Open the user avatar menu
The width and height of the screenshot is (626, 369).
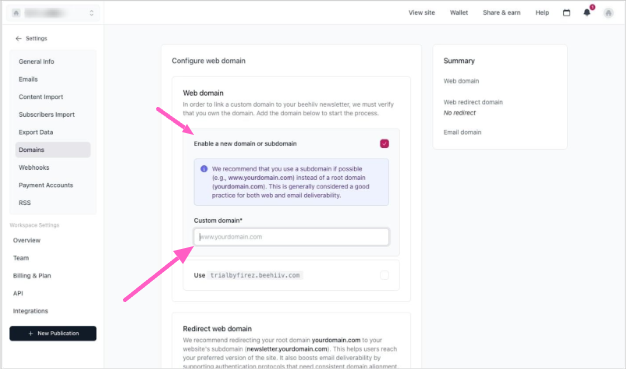click(608, 13)
